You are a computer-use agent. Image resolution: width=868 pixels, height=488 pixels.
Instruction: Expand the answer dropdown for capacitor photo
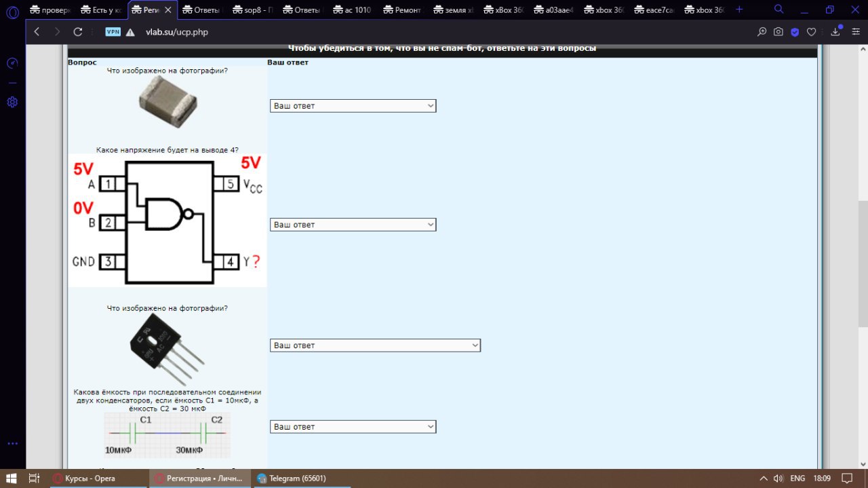pos(353,106)
